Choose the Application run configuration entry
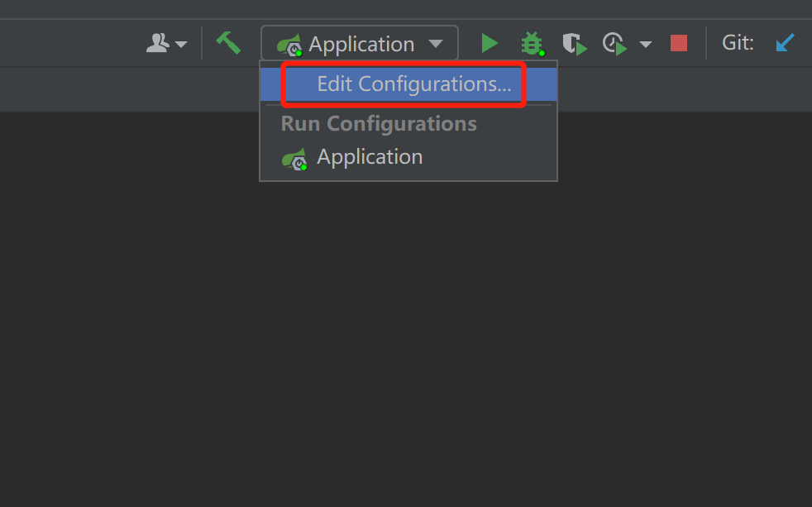This screenshot has width=812, height=507. [370, 156]
